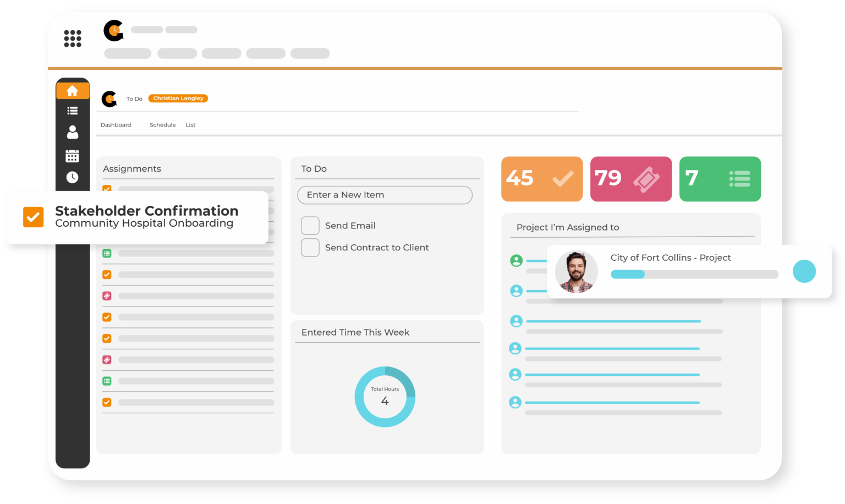Open the apps grid icon at top left
Image resolution: width=845 pixels, height=504 pixels.
[x=72, y=39]
